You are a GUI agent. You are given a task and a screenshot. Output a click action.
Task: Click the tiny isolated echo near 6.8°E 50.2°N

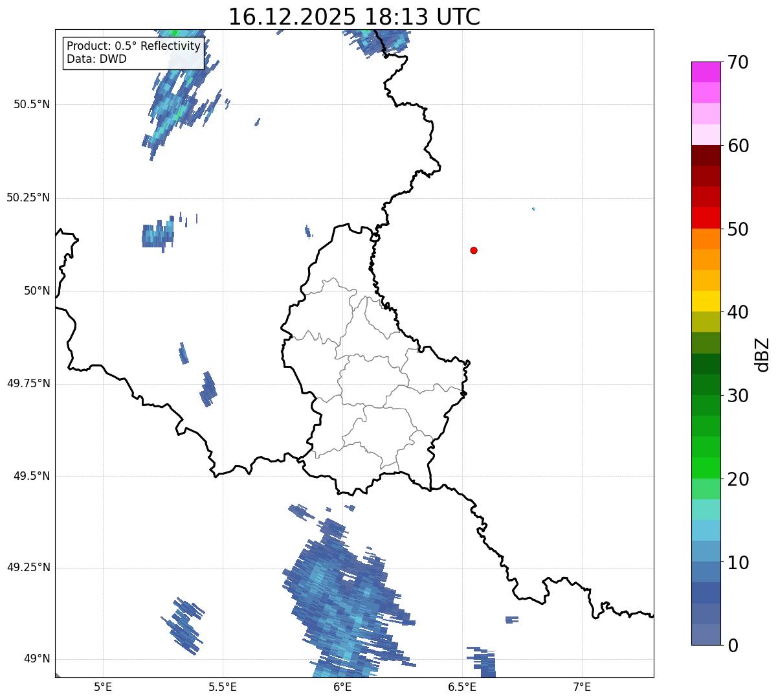pos(533,209)
